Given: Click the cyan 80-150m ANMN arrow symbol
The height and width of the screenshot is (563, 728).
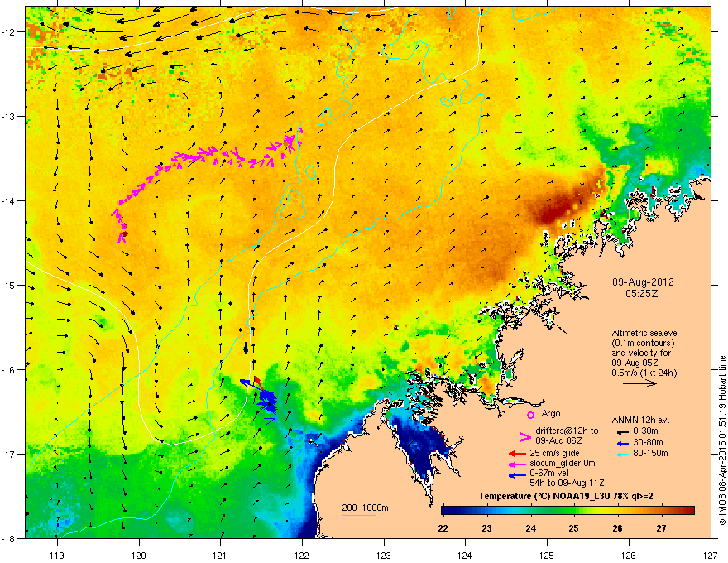Looking at the screenshot, I should (622, 454).
